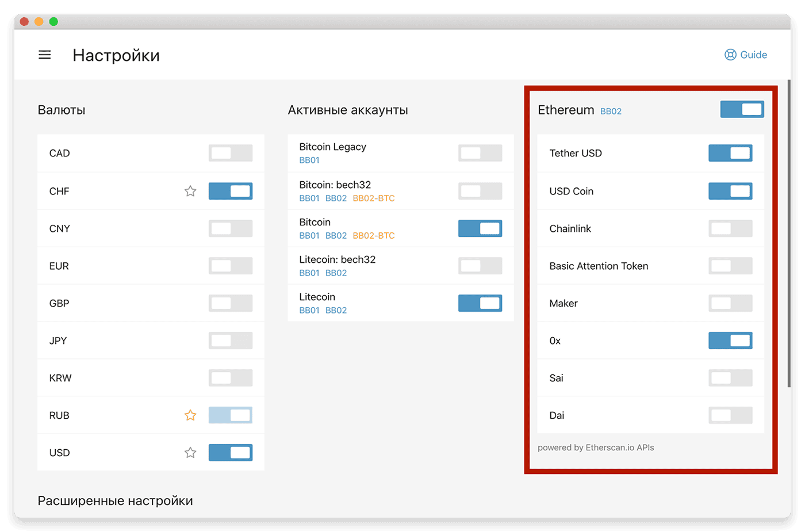Click the 'Basic Attention Token' label

point(599,266)
